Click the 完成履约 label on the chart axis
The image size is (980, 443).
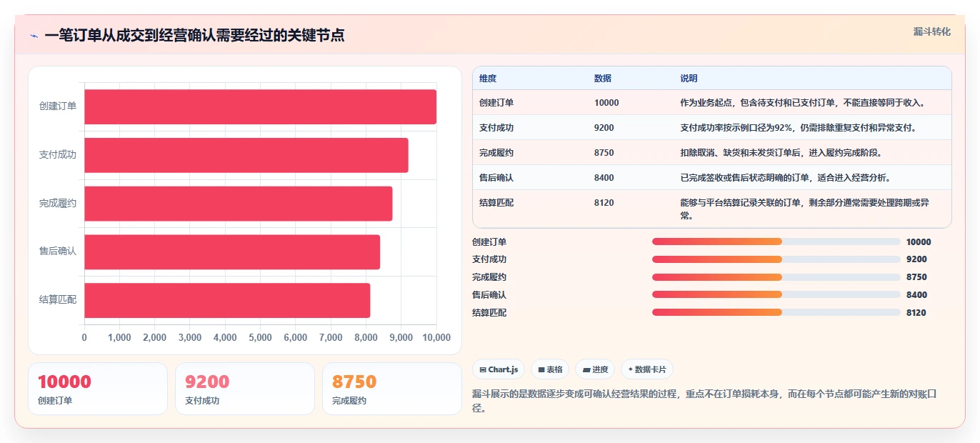[x=58, y=204]
